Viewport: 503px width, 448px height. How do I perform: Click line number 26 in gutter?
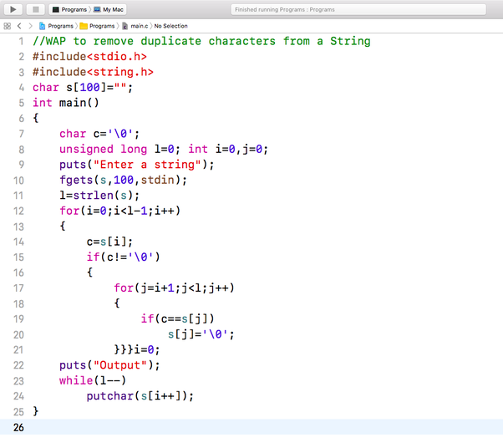pos(18,427)
